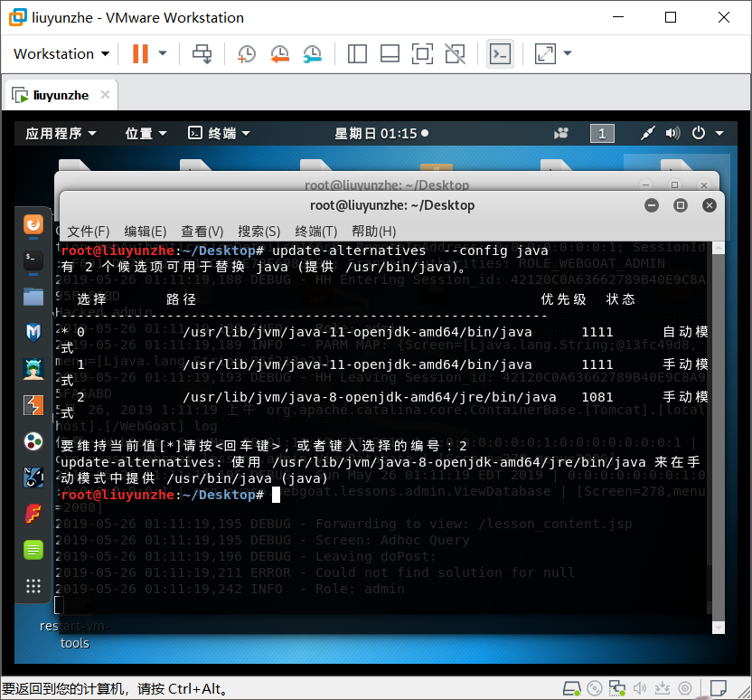Open the blue tool icon above Faraday

click(x=33, y=478)
